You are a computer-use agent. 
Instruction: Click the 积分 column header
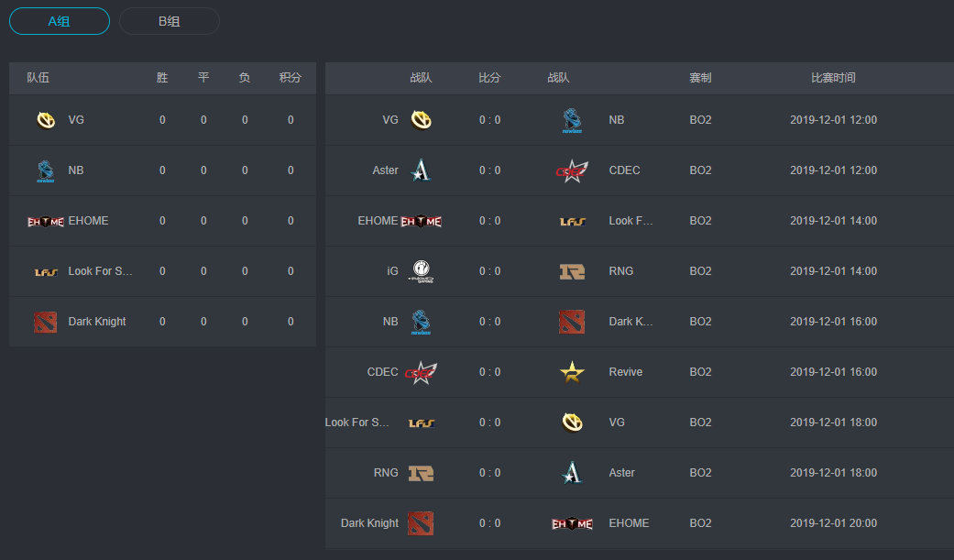tap(291, 78)
